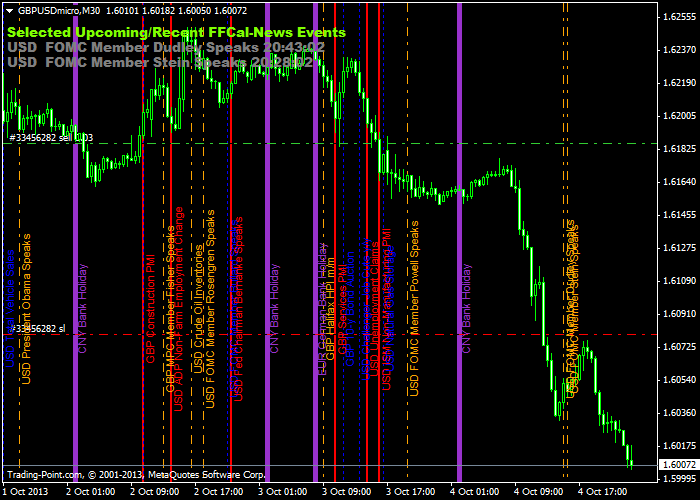700x500 pixels.
Task: Select the USD Unemployment Claims event label
Action: tap(375, 309)
